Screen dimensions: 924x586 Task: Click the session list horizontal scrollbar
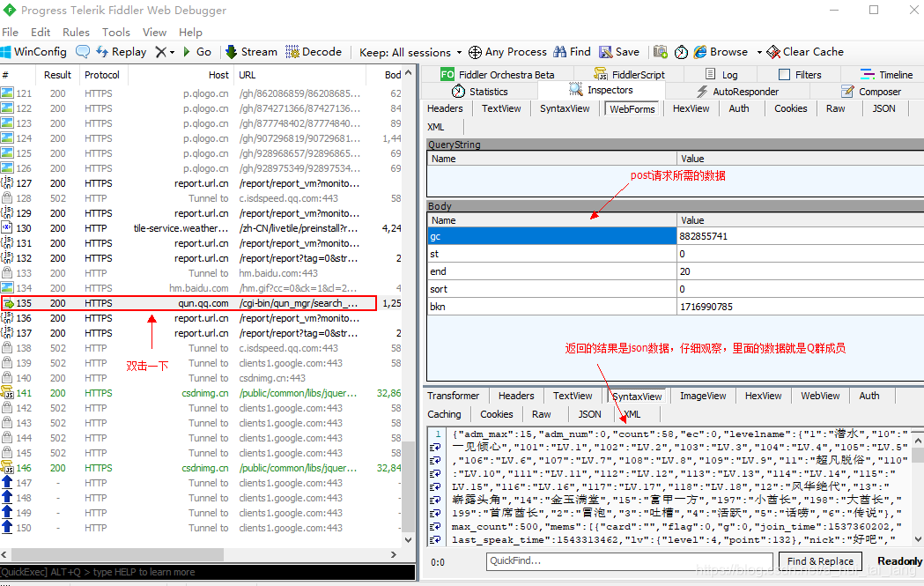click(x=117, y=555)
